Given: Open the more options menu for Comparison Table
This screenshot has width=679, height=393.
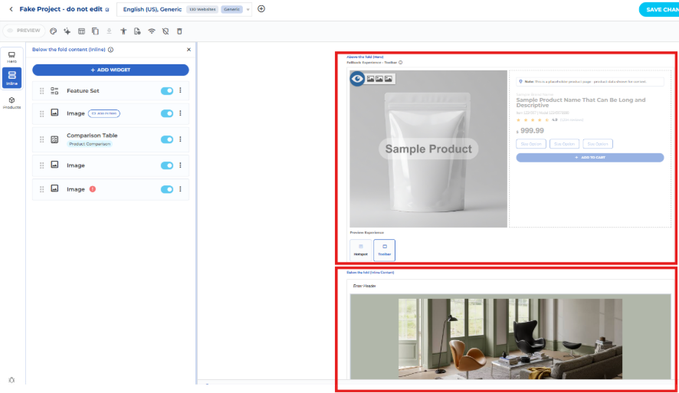Looking at the screenshot, I should tap(181, 139).
